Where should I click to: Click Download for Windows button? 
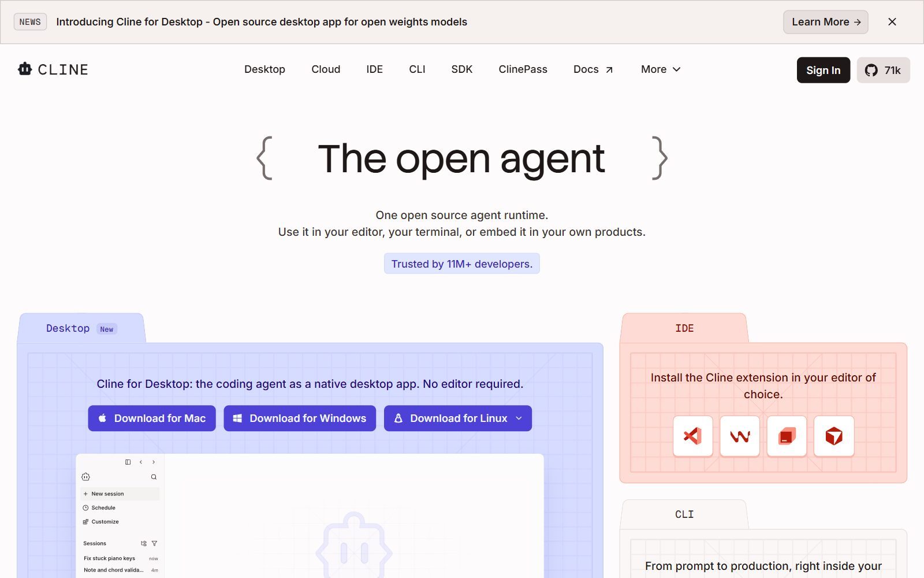(x=300, y=418)
